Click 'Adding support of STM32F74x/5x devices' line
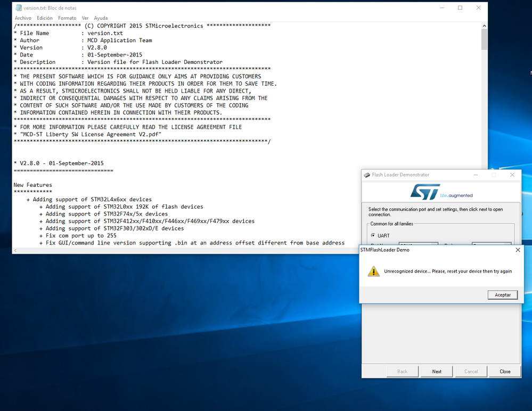This screenshot has width=532, height=411. coord(103,214)
